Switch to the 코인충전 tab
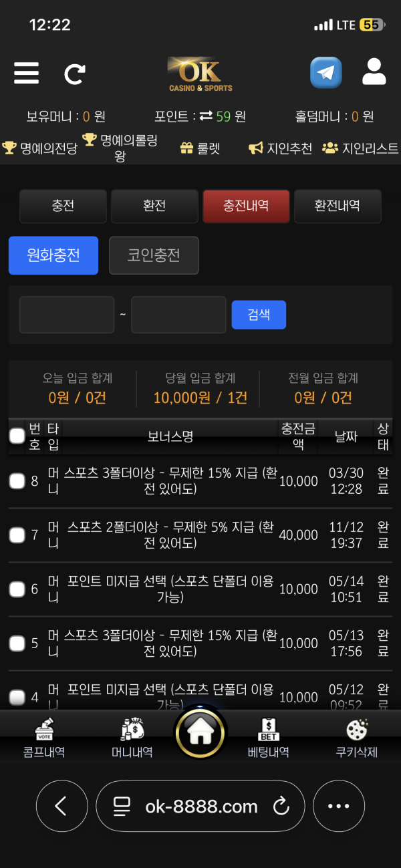401x868 pixels. (x=154, y=255)
